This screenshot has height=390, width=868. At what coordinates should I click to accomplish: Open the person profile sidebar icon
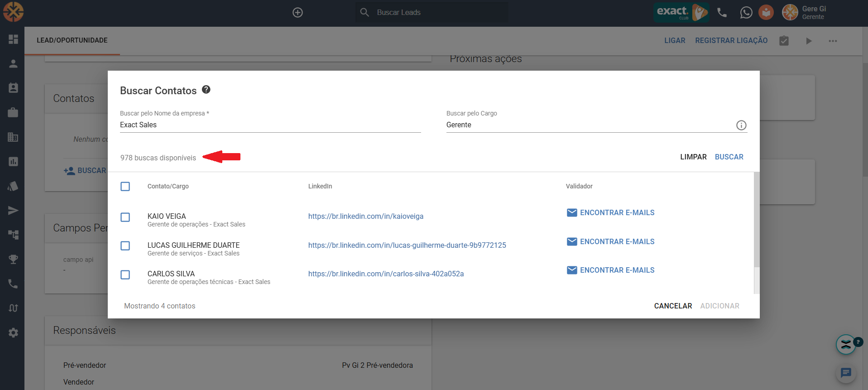tap(13, 63)
